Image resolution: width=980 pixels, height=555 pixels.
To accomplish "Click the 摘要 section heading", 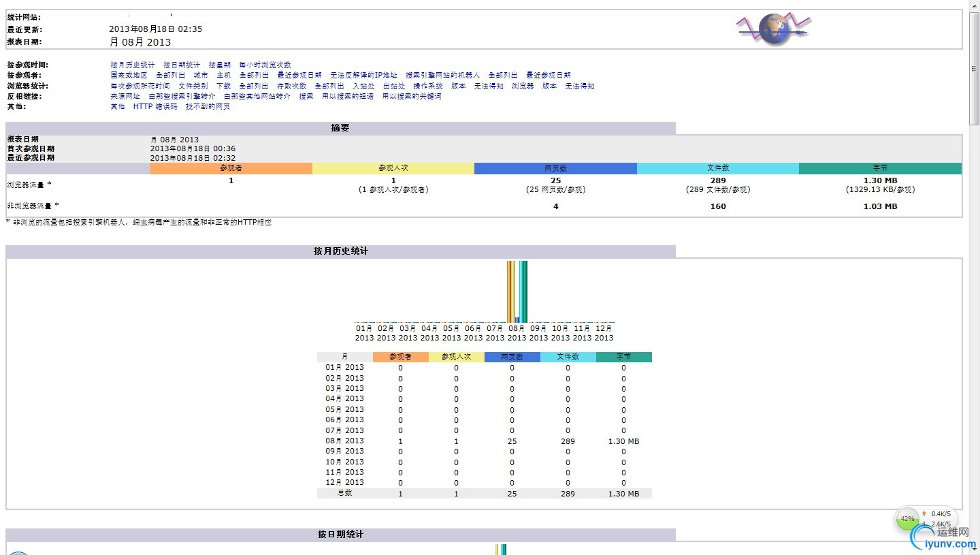I will (x=340, y=128).
